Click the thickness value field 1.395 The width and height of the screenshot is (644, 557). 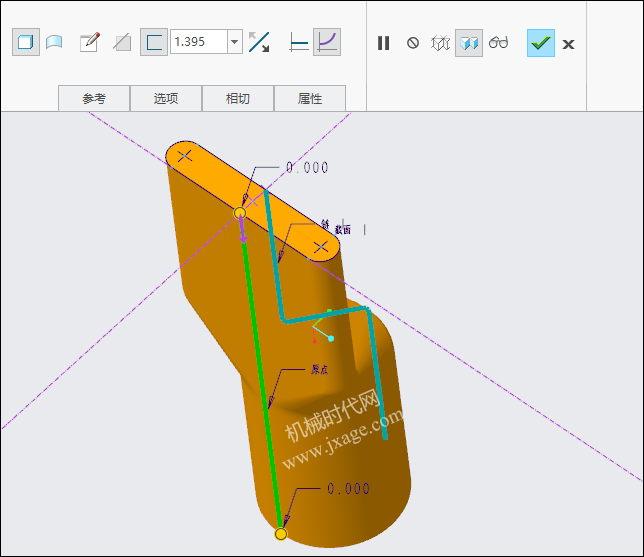(x=199, y=41)
